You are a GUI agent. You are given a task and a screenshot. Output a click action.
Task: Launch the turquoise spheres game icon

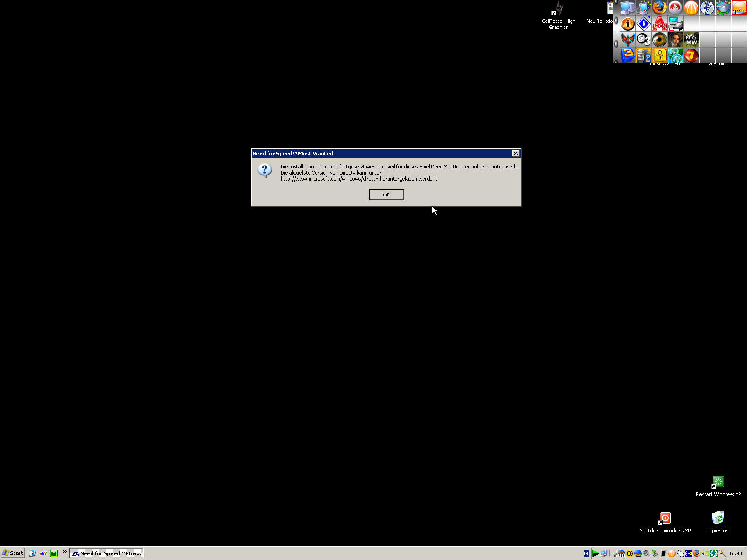[x=676, y=56]
